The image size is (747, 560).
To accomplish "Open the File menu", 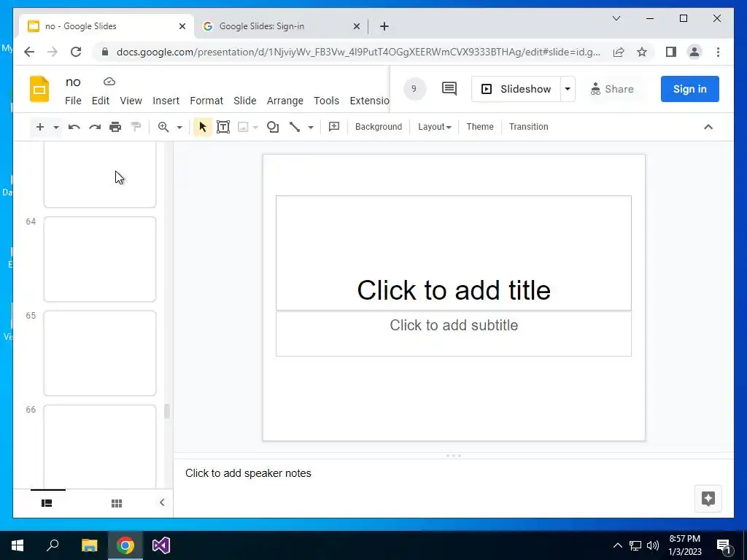I will [73, 101].
